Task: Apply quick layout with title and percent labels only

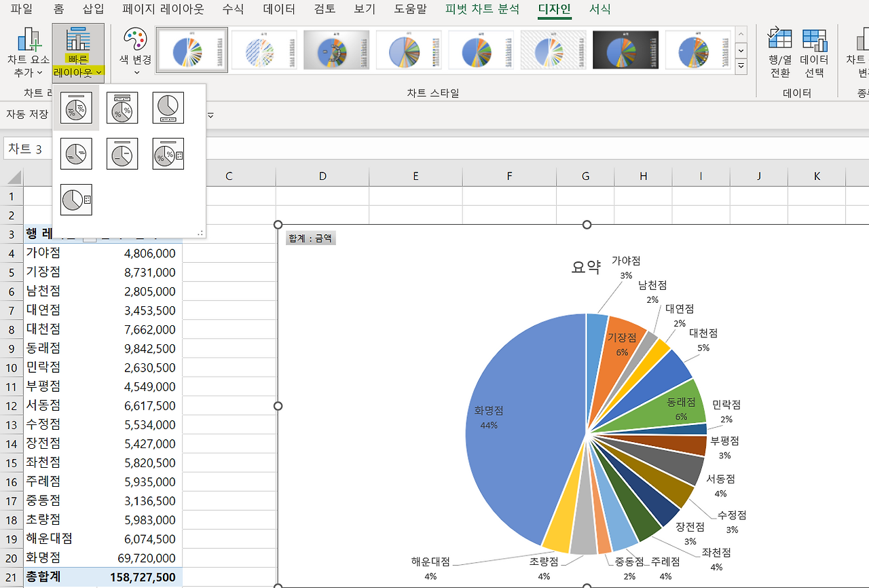Action: point(76,108)
